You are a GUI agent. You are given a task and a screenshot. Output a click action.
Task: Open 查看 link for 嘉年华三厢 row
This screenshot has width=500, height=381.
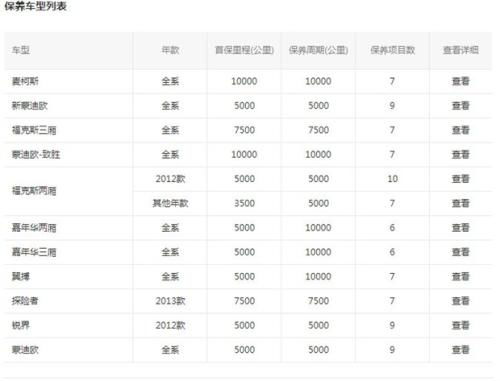(x=460, y=252)
